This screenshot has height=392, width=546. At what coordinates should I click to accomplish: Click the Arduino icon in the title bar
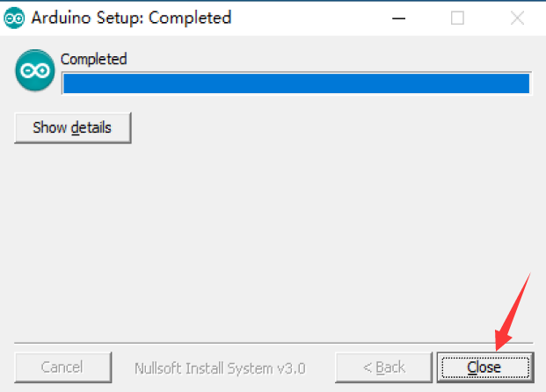coord(14,18)
